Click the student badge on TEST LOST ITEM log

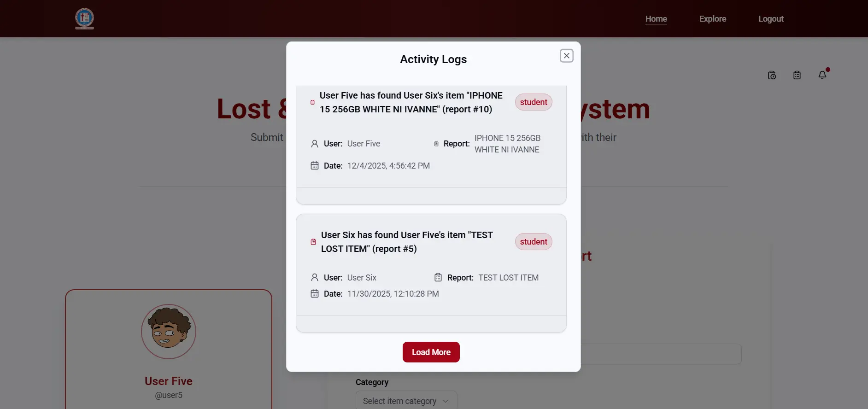coord(534,242)
